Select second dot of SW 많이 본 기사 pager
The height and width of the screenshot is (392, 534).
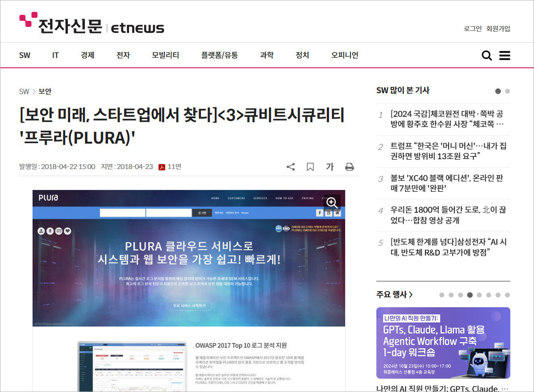[x=508, y=91]
